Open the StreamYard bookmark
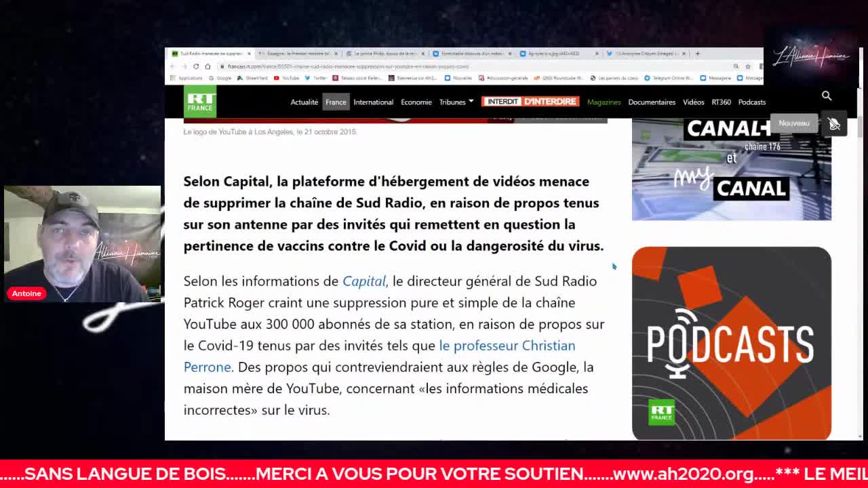The width and height of the screenshot is (868, 488). click(253, 78)
